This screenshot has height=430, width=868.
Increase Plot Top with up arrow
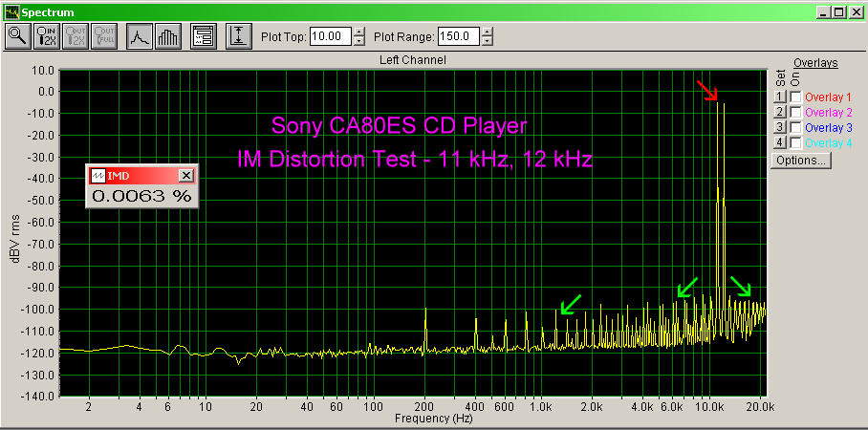point(359,32)
